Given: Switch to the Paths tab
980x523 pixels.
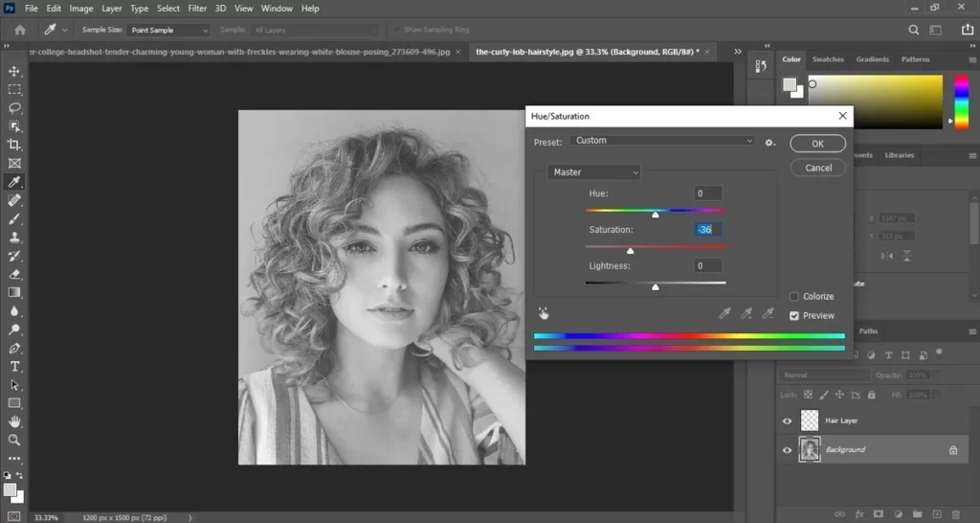Looking at the screenshot, I should 867,330.
